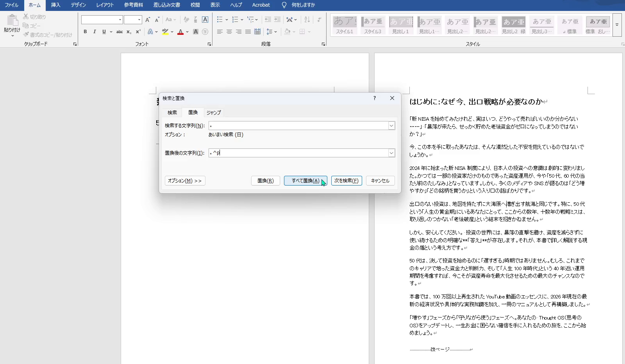This screenshot has height=364, width=625.
Task: Click the enclosed character (circled 字) icon
Action: click(205, 32)
